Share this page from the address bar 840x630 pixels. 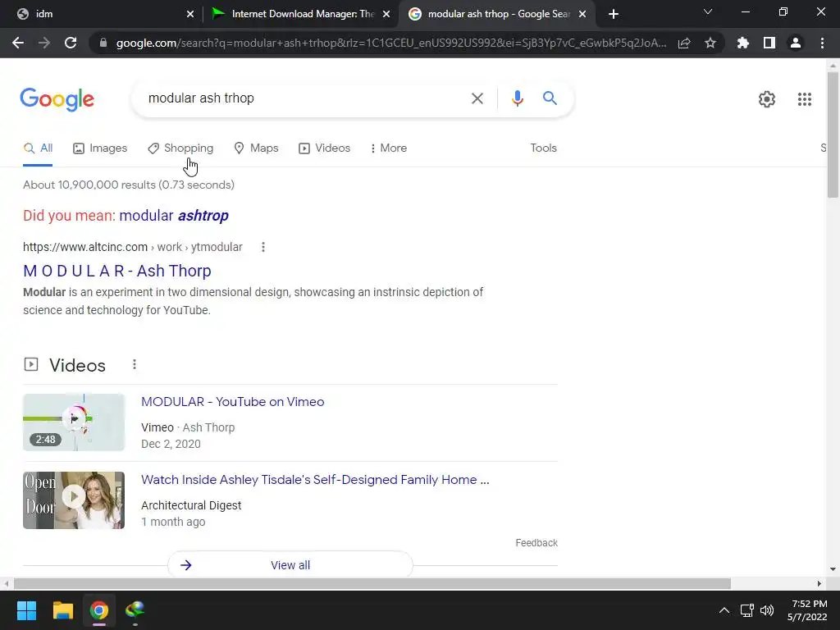pos(684,43)
